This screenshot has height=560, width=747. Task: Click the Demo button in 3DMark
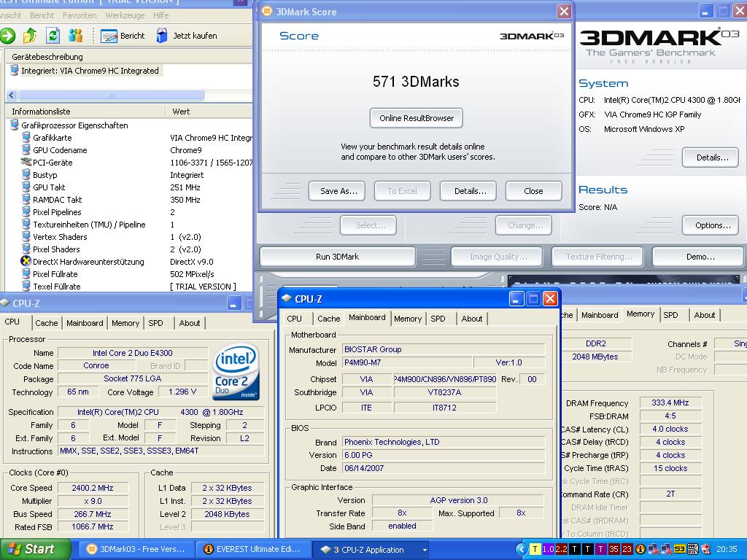pos(699,257)
